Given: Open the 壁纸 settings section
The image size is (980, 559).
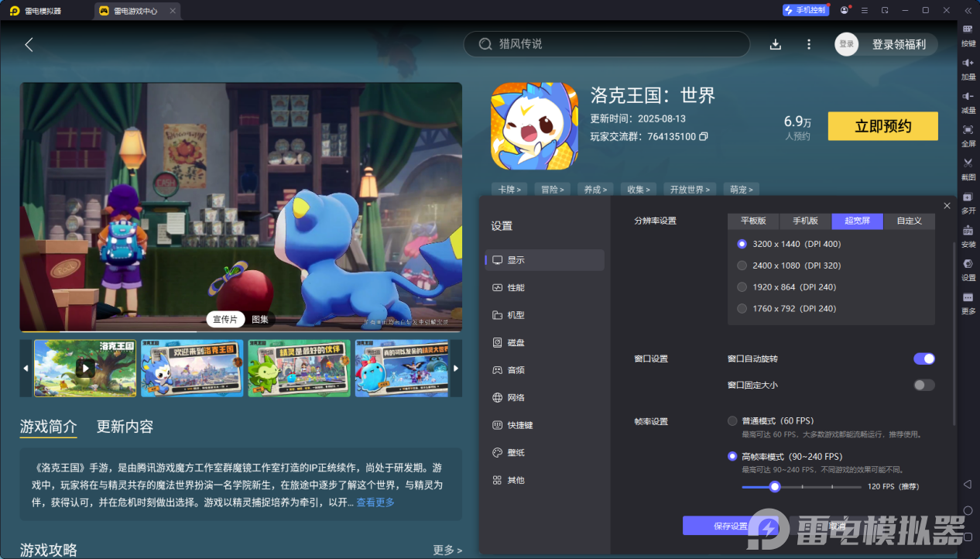Looking at the screenshot, I should [545, 453].
